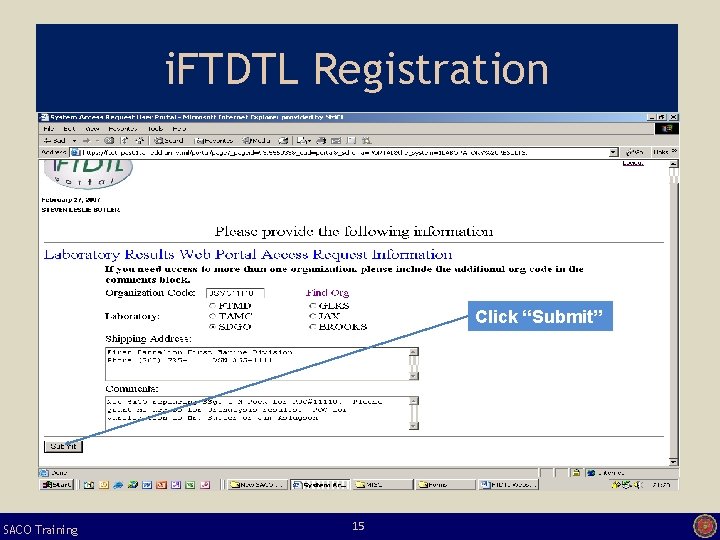Open the Back button history dropdown
The image size is (720, 540).
[74, 141]
